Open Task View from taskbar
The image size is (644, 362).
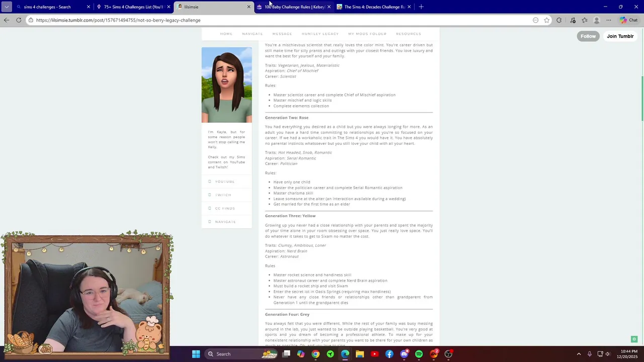286,354
